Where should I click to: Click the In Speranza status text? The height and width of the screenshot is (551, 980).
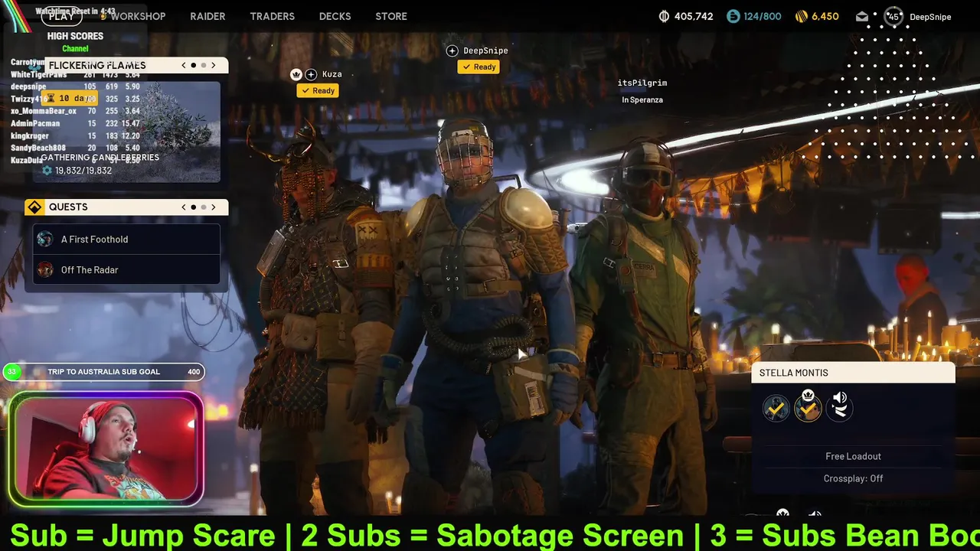pyautogui.click(x=642, y=99)
